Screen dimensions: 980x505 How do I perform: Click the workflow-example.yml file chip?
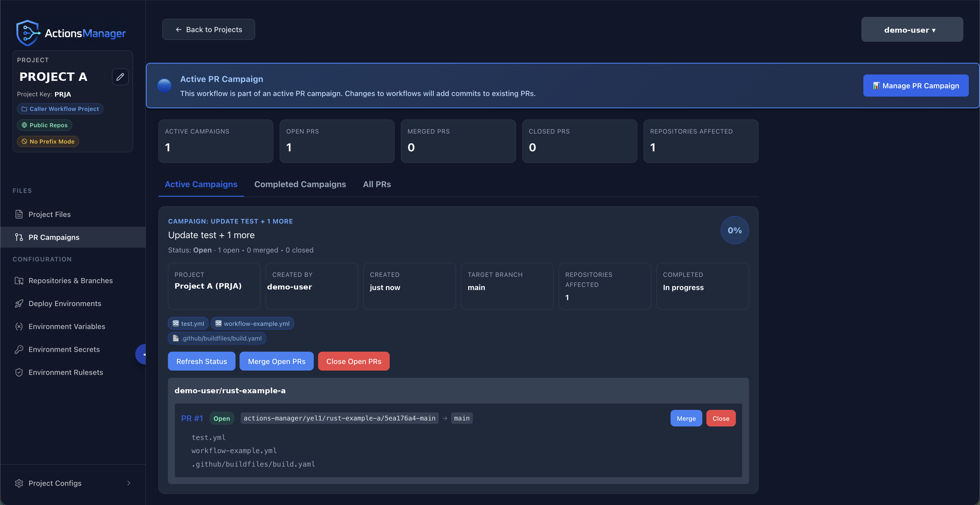[x=252, y=324]
